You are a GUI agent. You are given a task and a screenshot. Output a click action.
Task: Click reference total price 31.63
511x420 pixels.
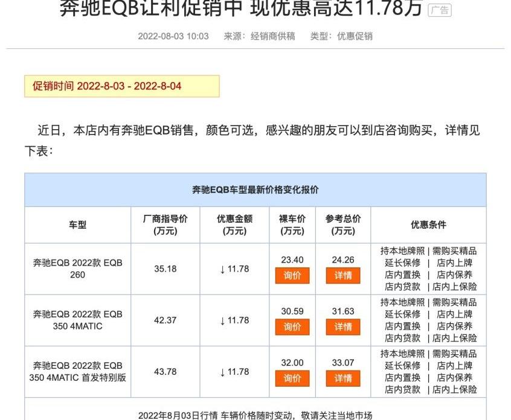tap(343, 311)
